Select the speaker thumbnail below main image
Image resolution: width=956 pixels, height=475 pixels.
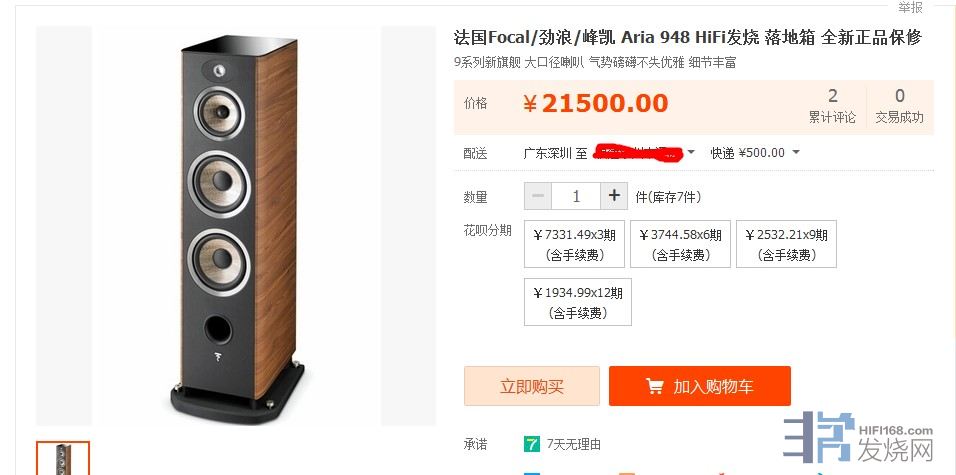click(x=63, y=458)
